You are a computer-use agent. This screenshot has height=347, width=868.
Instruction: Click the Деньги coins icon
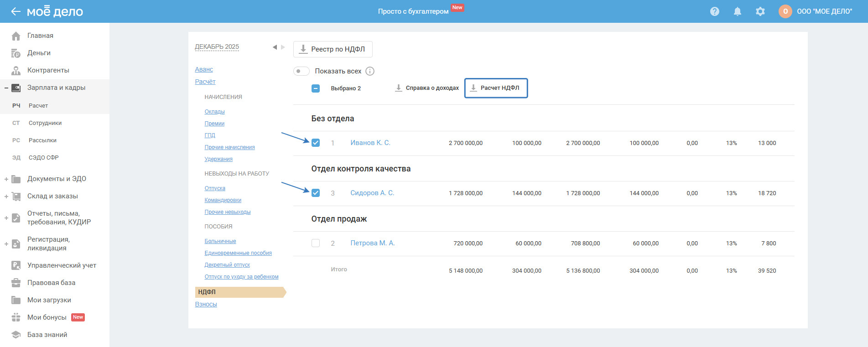pos(16,53)
